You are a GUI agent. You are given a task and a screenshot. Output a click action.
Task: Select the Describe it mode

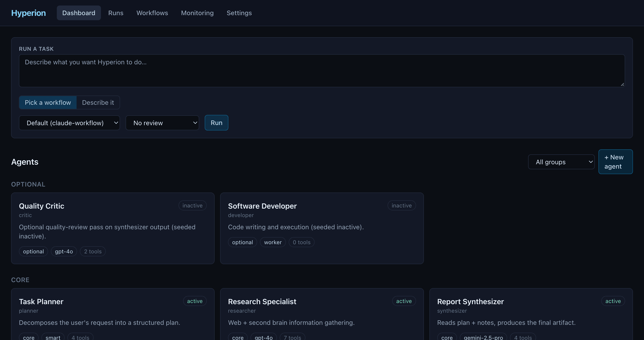[x=98, y=103]
